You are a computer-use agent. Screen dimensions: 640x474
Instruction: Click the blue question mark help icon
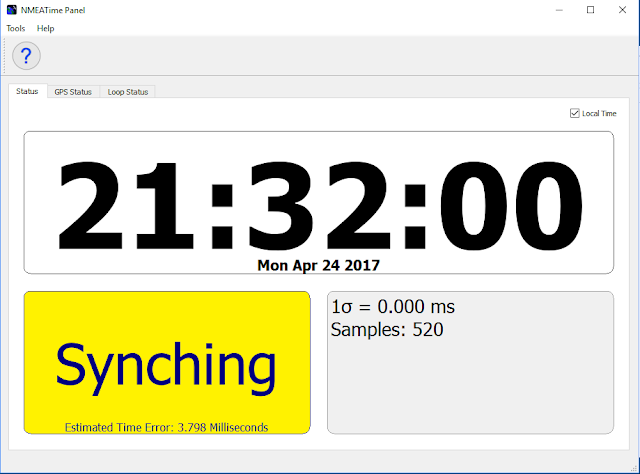(26, 56)
